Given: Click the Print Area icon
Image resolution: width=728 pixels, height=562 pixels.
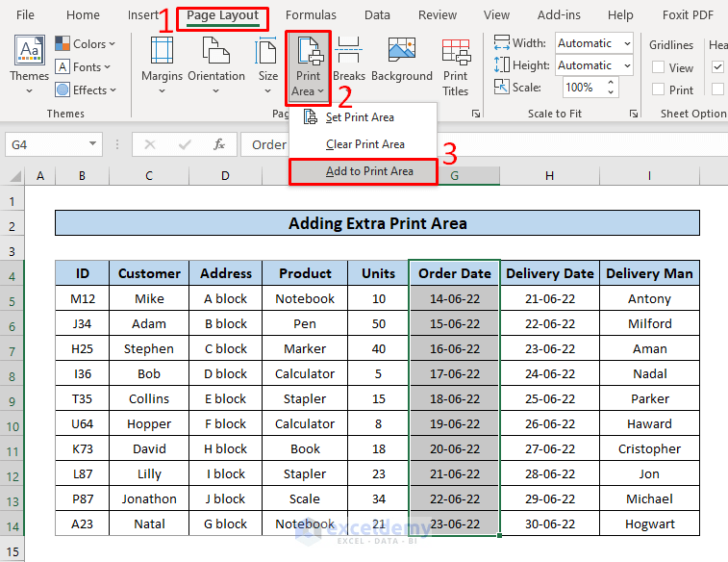Looking at the screenshot, I should tap(310, 51).
